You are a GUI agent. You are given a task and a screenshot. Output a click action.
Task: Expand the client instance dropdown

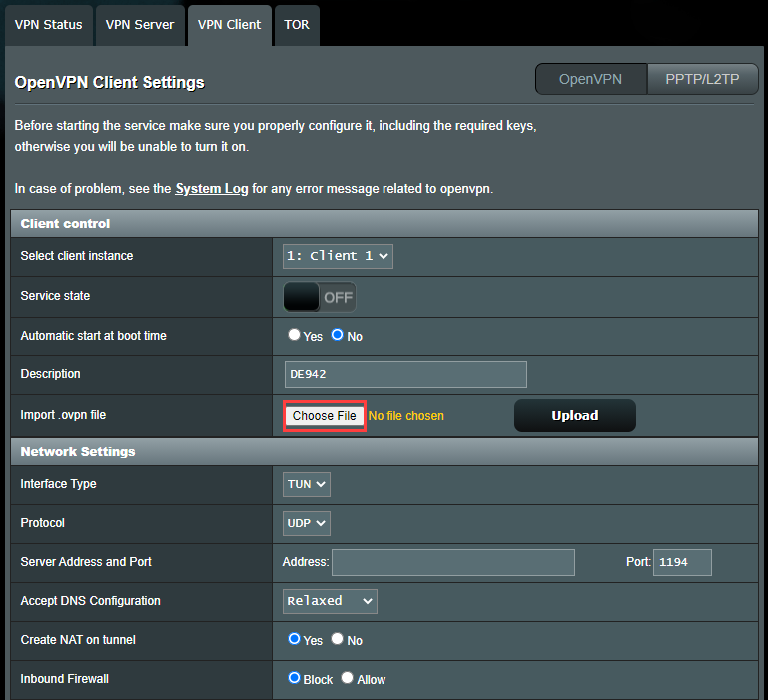click(338, 256)
